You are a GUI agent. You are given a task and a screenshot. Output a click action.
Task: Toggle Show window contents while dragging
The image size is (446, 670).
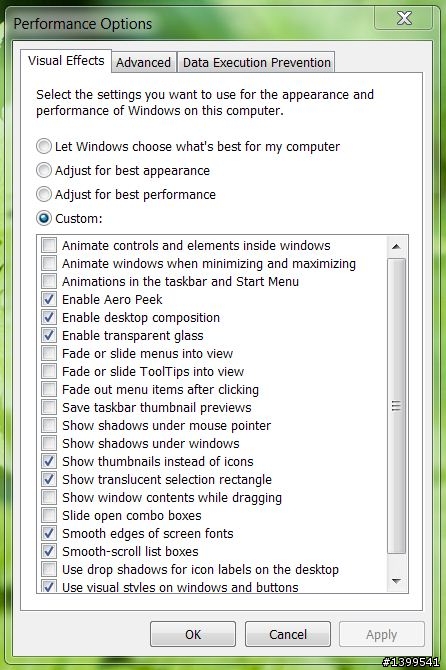pos(49,497)
